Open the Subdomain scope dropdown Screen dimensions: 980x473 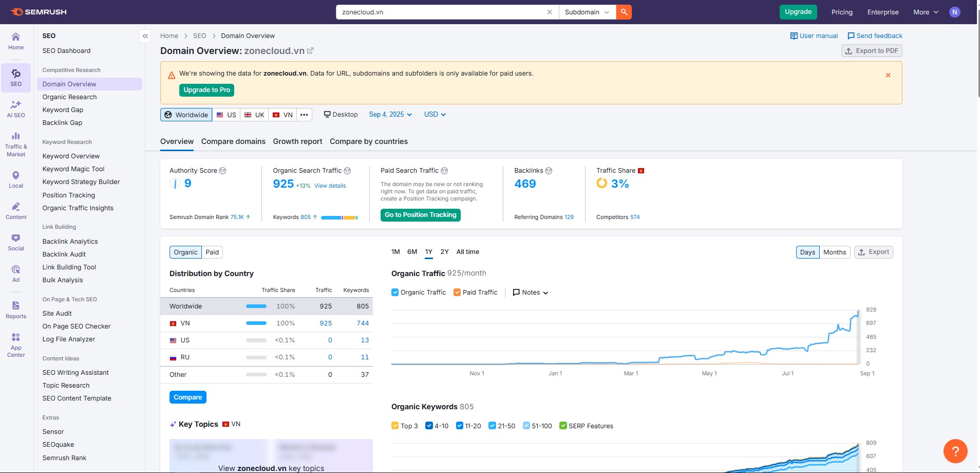(587, 12)
